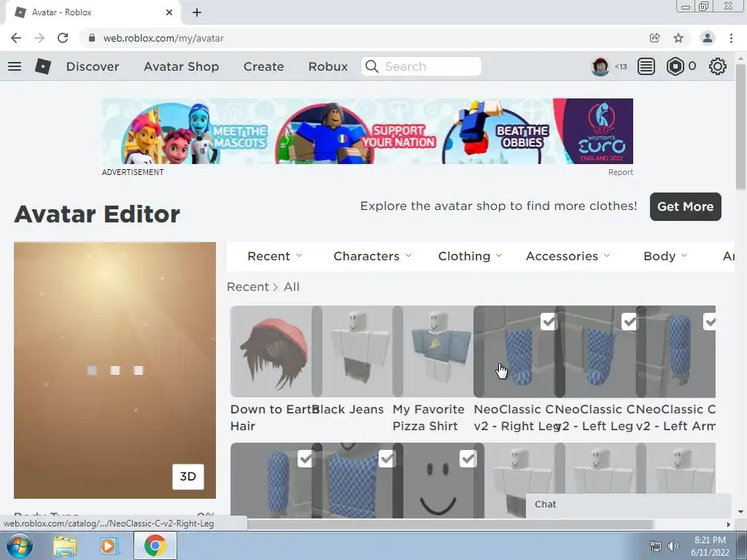Viewport: 747px width, 560px height.
Task: Report the advertisement
Action: pos(620,172)
